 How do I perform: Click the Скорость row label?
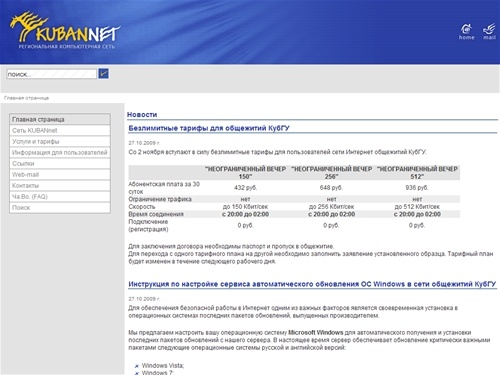pyautogui.click(x=142, y=207)
